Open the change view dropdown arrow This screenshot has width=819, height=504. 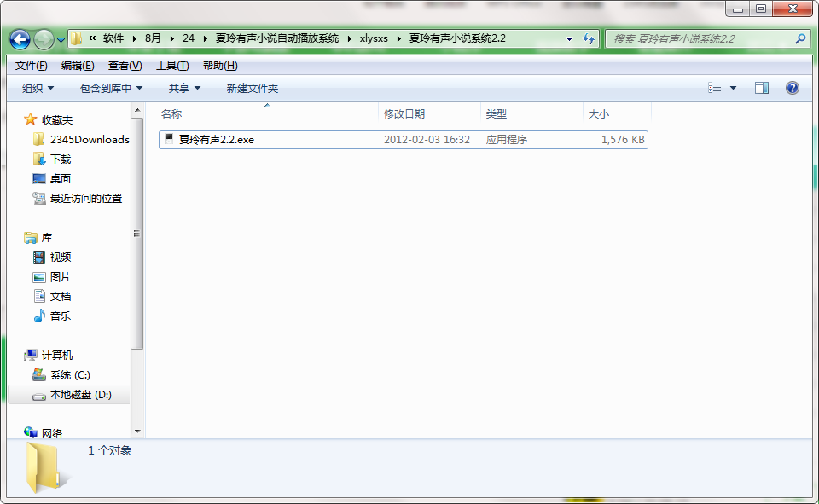pyautogui.click(x=732, y=87)
